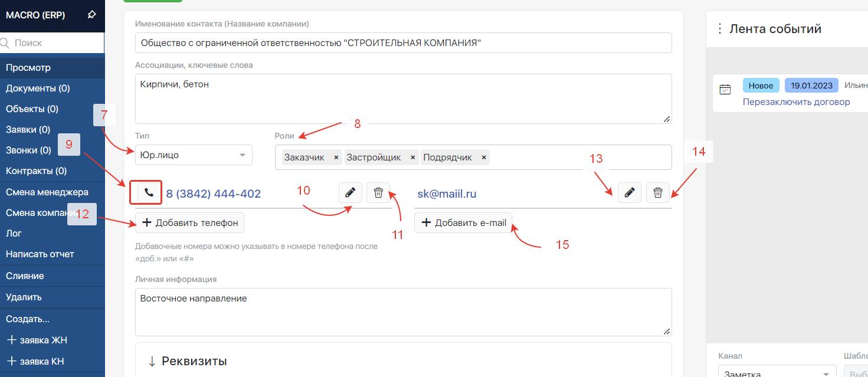Open Документы (0) in the sidebar

[38, 88]
